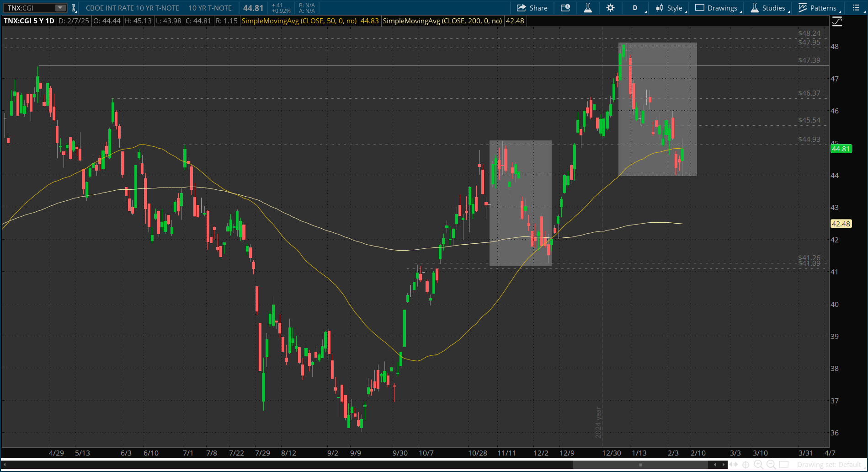Click the 9/30 date on time axis
The height and width of the screenshot is (472, 868).
(x=400, y=453)
